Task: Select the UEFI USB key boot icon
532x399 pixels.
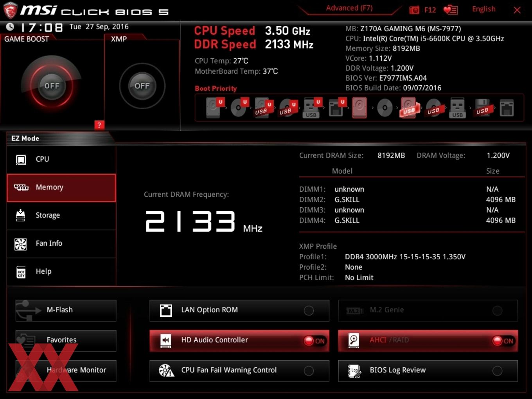Action: (312, 108)
